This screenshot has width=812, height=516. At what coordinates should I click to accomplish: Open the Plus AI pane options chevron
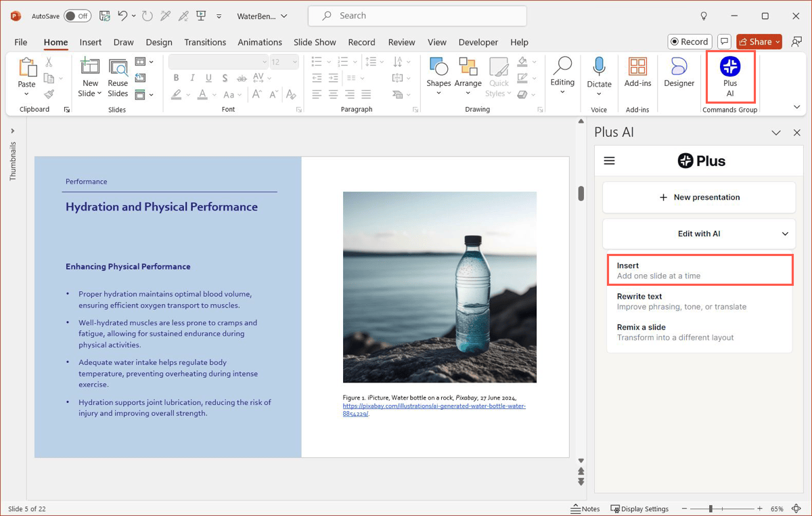tap(776, 133)
